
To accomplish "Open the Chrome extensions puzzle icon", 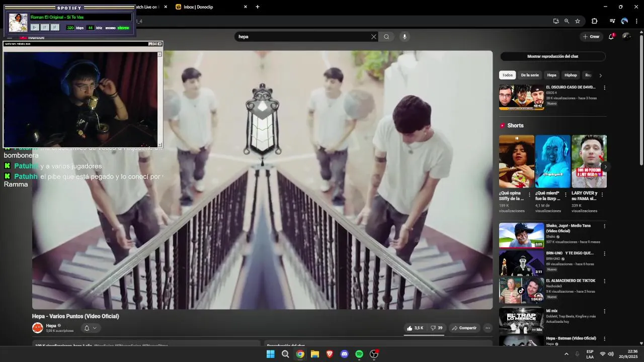I will [594, 21].
